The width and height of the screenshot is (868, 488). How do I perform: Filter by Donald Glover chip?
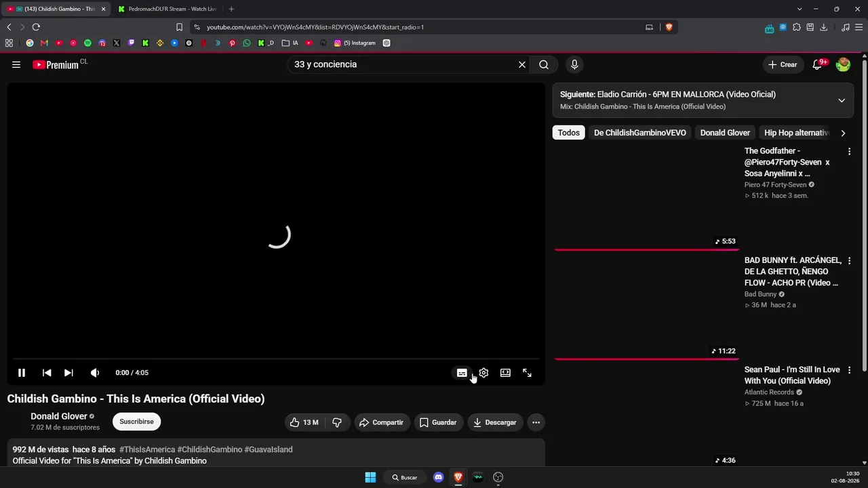[725, 133]
